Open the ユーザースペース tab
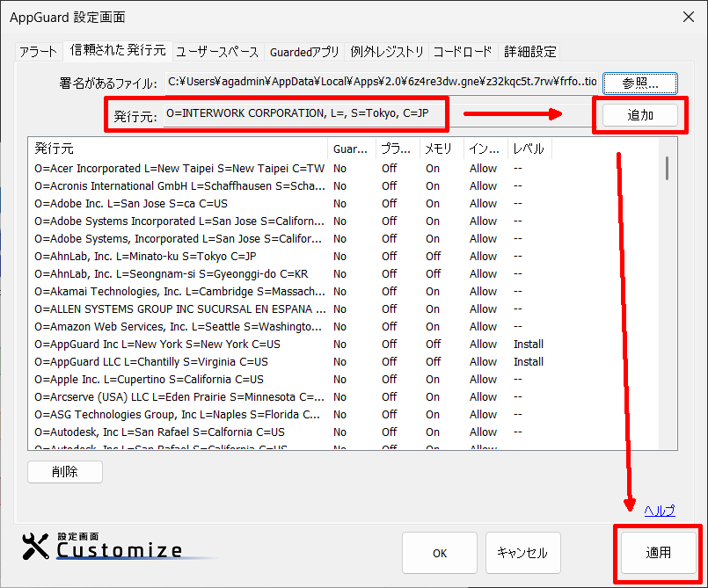Image resolution: width=708 pixels, height=588 pixels. 217,52
